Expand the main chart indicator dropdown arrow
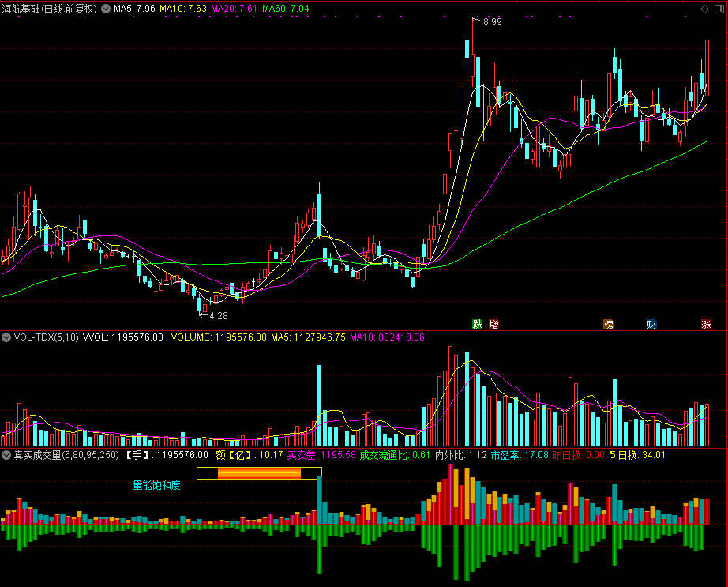 [106, 9]
